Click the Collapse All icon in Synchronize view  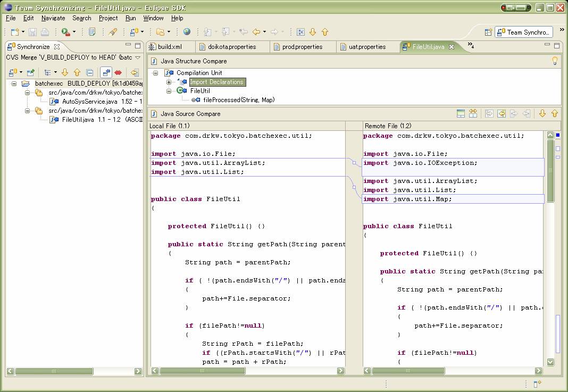point(89,72)
